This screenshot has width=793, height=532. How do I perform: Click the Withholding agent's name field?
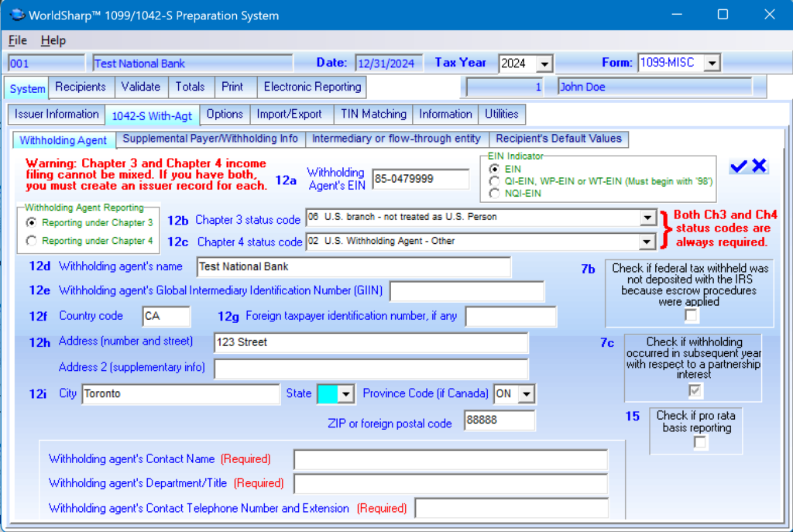pyautogui.click(x=353, y=266)
